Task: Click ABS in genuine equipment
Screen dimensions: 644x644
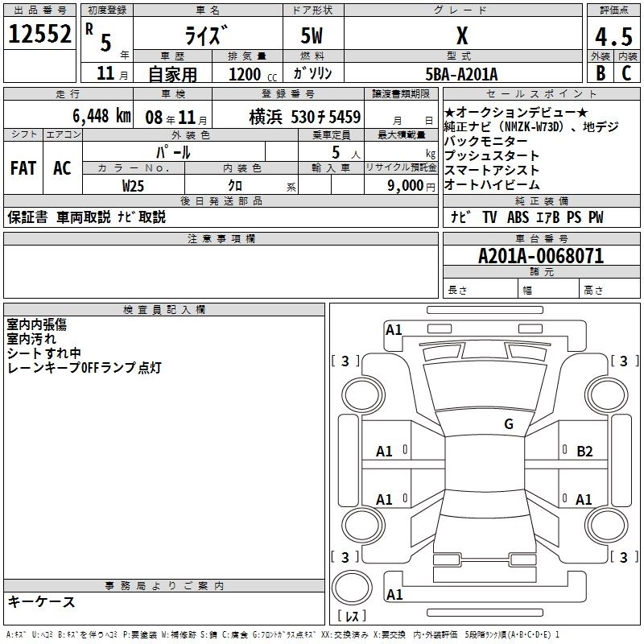Action: point(518,217)
